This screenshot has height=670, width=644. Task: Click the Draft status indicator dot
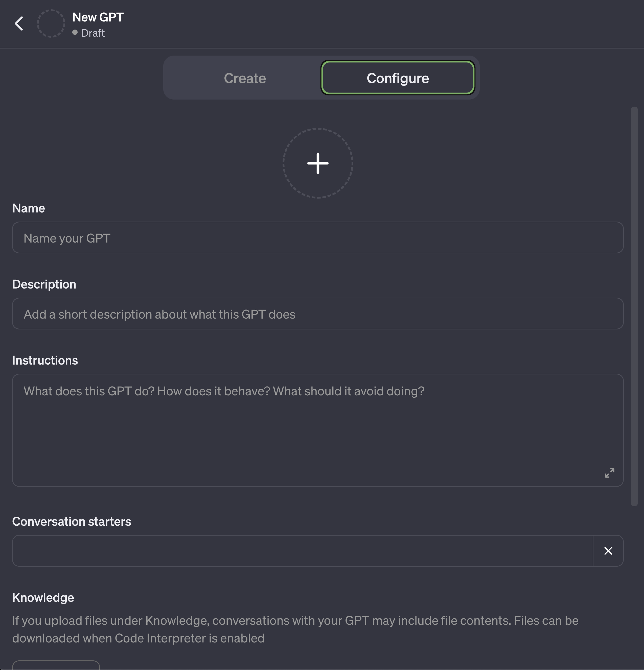pos(75,33)
